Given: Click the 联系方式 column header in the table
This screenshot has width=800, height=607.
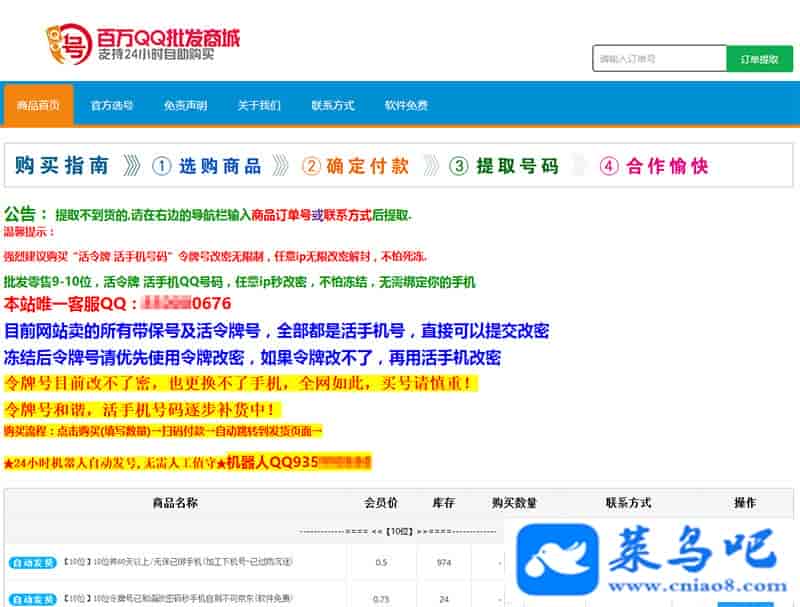Looking at the screenshot, I should [629, 502].
